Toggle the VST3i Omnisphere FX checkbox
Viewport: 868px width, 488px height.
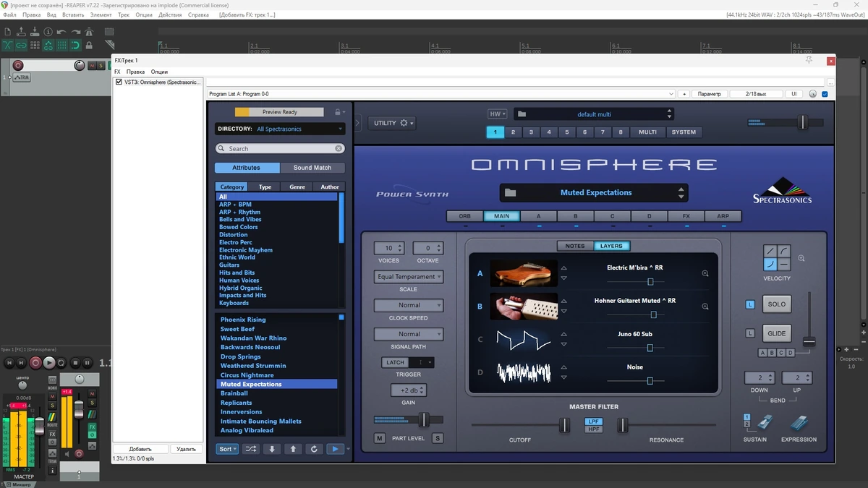coord(119,82)
